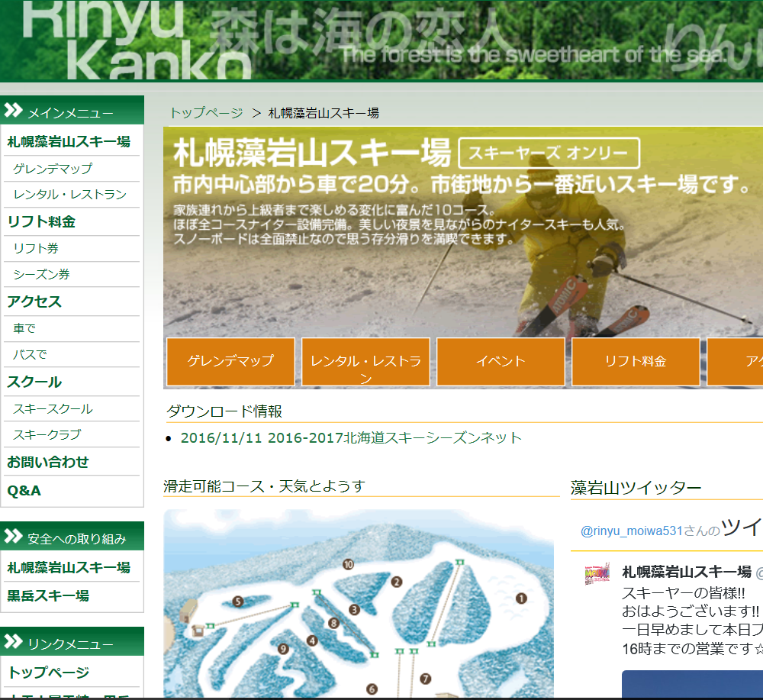763x700 pixels.
Task: Open レンタル・レストラン sidebar link
Action: point(69,194)
